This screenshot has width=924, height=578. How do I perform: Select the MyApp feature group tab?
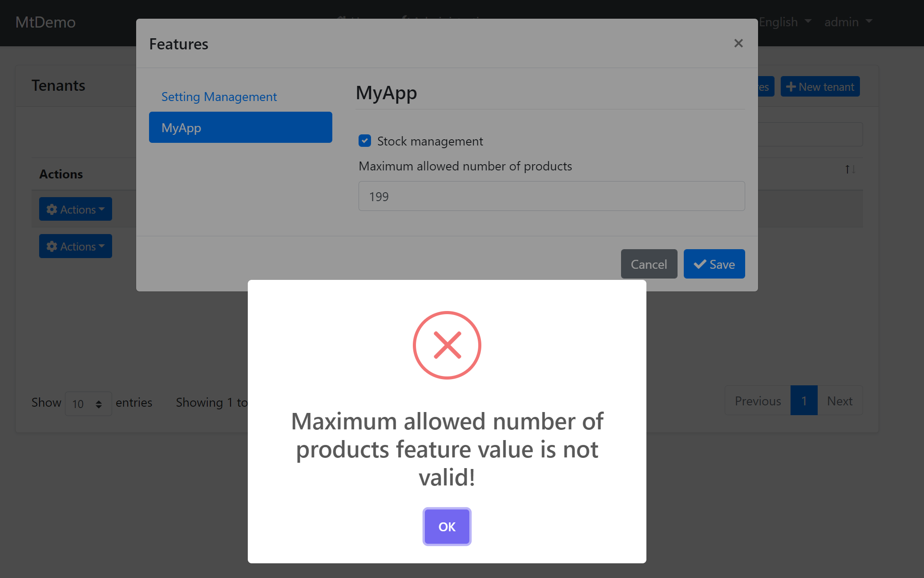pyautogui.click(x=240, y=127)
